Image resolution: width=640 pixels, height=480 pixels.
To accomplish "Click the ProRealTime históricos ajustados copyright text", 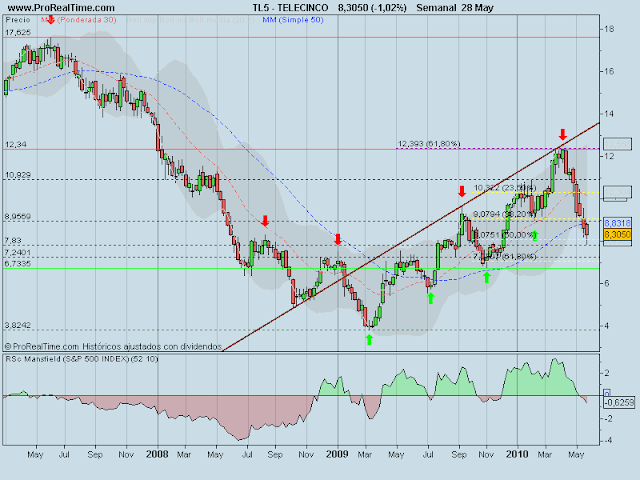I will coord(113,347).
